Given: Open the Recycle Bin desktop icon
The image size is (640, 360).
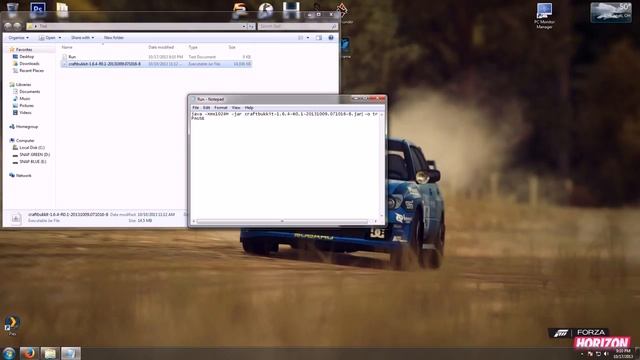Looking at the screenshot, I should tap(12, 9).
